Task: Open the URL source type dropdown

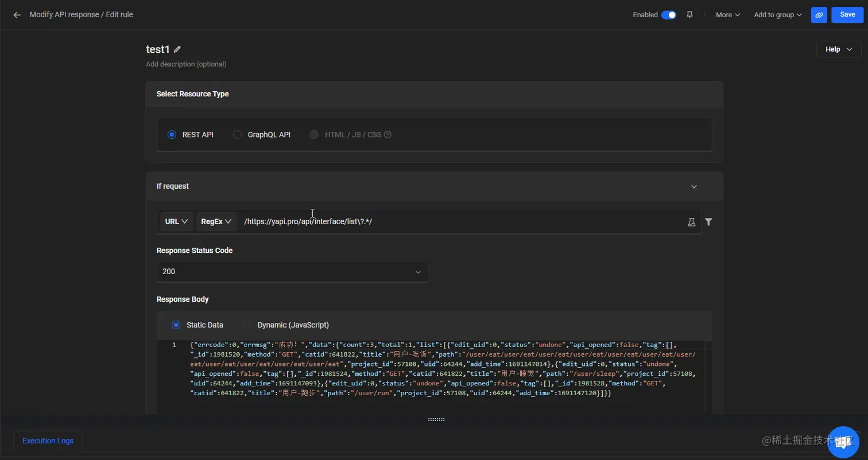Action: 177,221
